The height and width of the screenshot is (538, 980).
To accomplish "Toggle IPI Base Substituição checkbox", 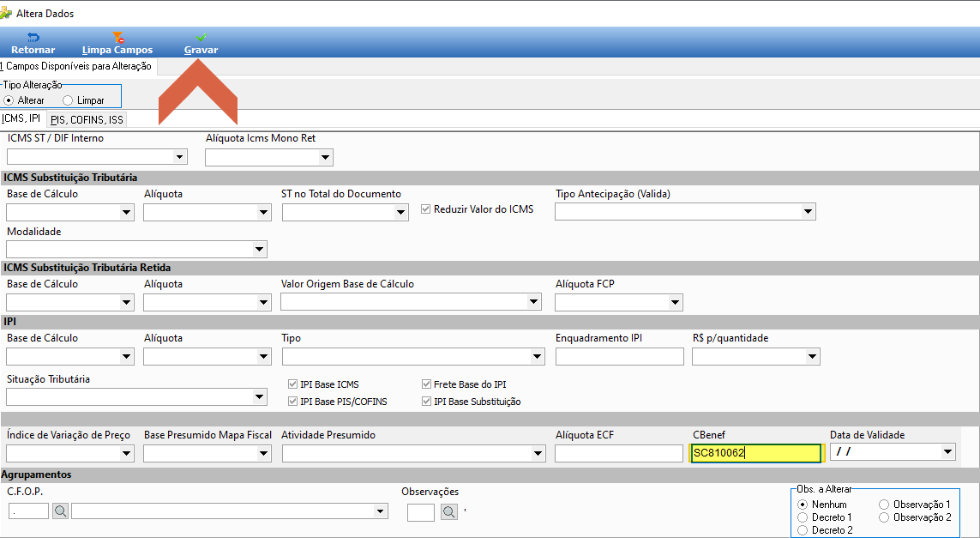I will point(426,402).
